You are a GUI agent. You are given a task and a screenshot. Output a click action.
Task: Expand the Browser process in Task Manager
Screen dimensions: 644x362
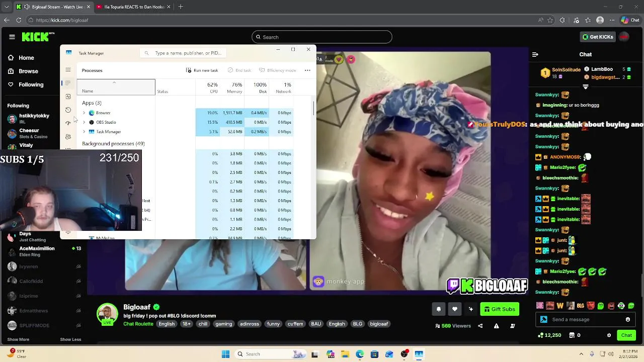click(x=84, y=113)
